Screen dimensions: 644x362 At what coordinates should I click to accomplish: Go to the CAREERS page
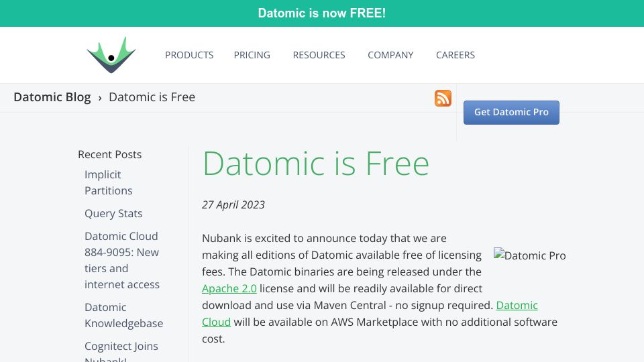coord(455,55)
